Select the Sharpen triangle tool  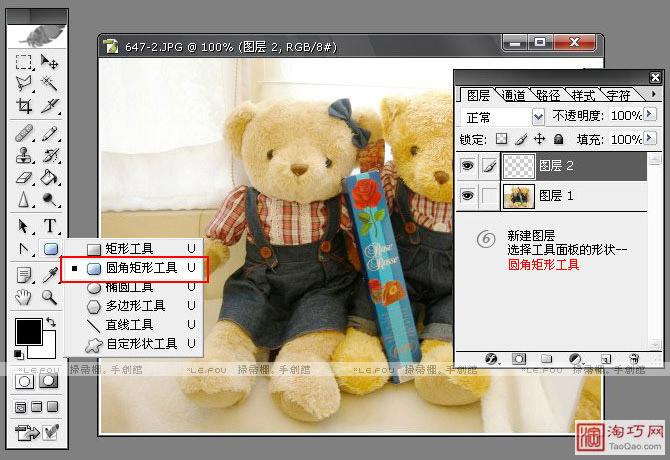pyautogui.click(x=24, y=199)
